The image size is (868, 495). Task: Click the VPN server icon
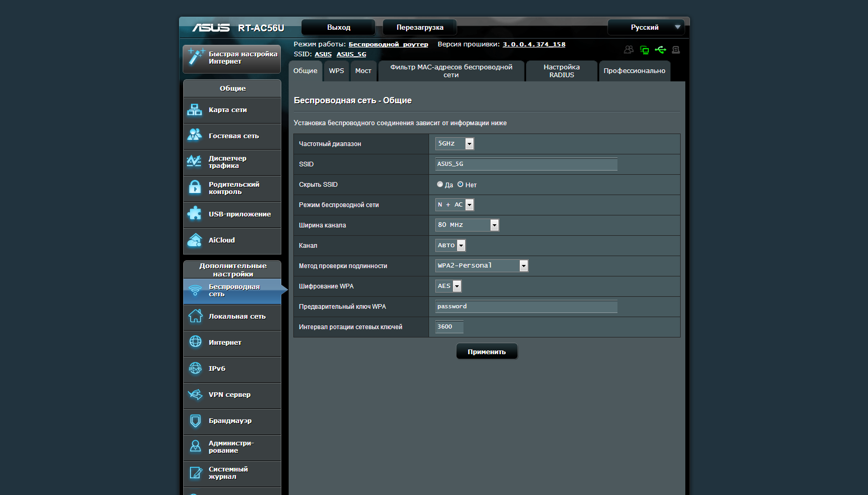pos(195,394)
